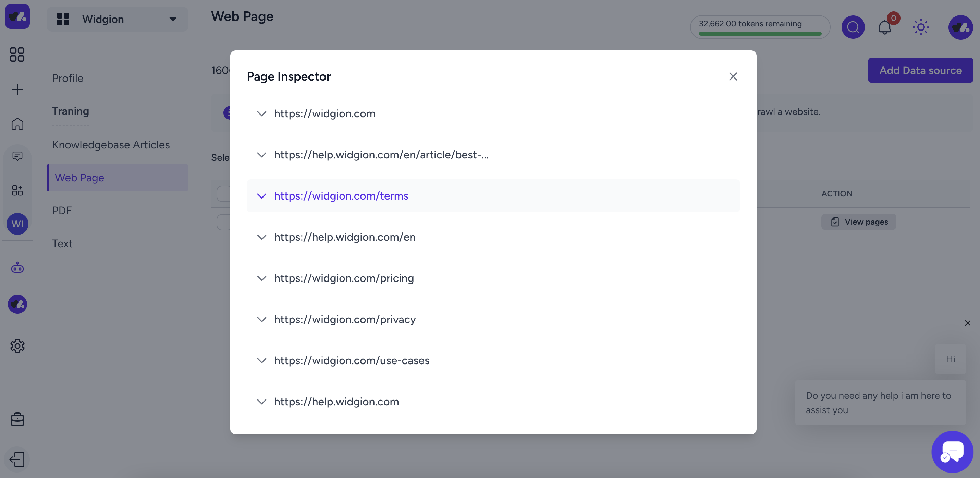
Task: Open the user profile avatar top right
Action: click(960, 27)
